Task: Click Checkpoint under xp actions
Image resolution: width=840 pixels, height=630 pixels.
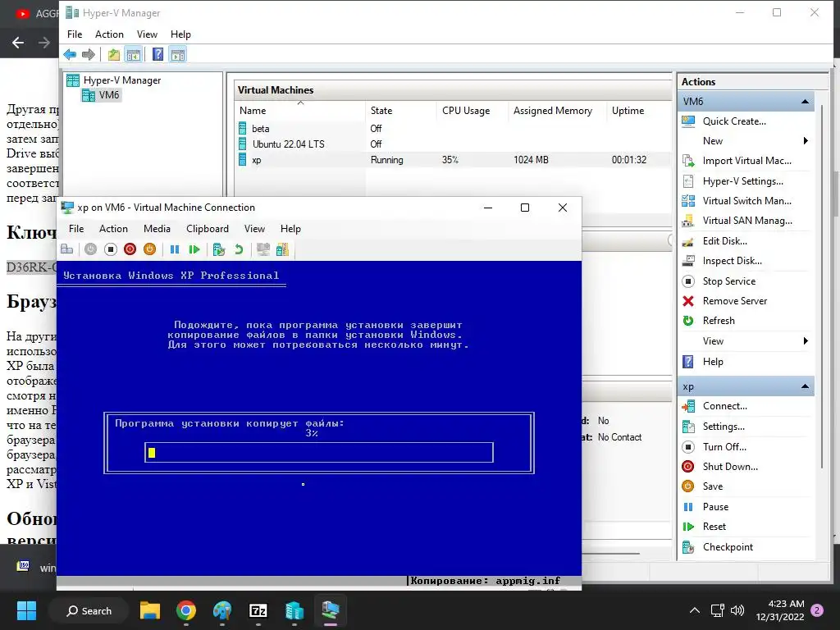Action: (728, 547)
